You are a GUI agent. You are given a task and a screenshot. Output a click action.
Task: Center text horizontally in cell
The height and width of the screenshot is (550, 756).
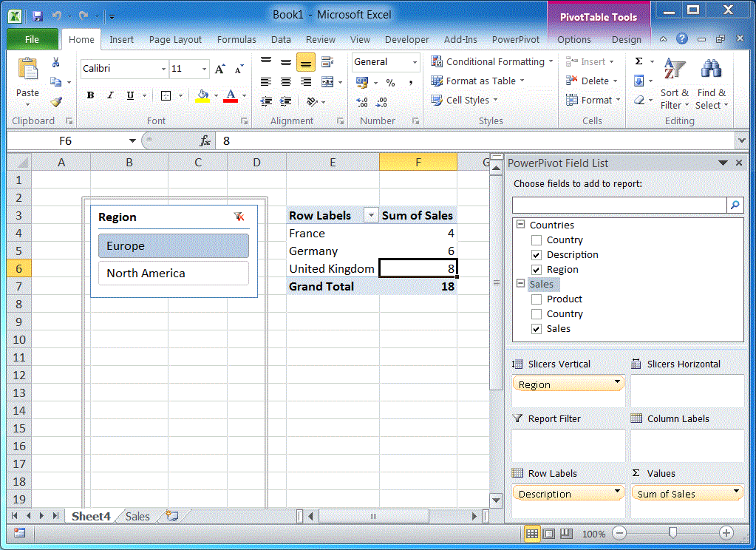click(285, 82)
